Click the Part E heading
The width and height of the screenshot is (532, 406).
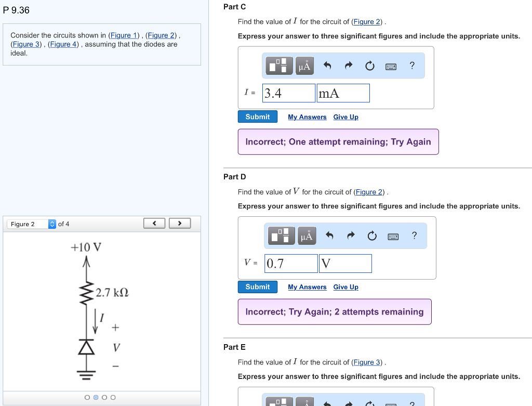coord(234,347)
